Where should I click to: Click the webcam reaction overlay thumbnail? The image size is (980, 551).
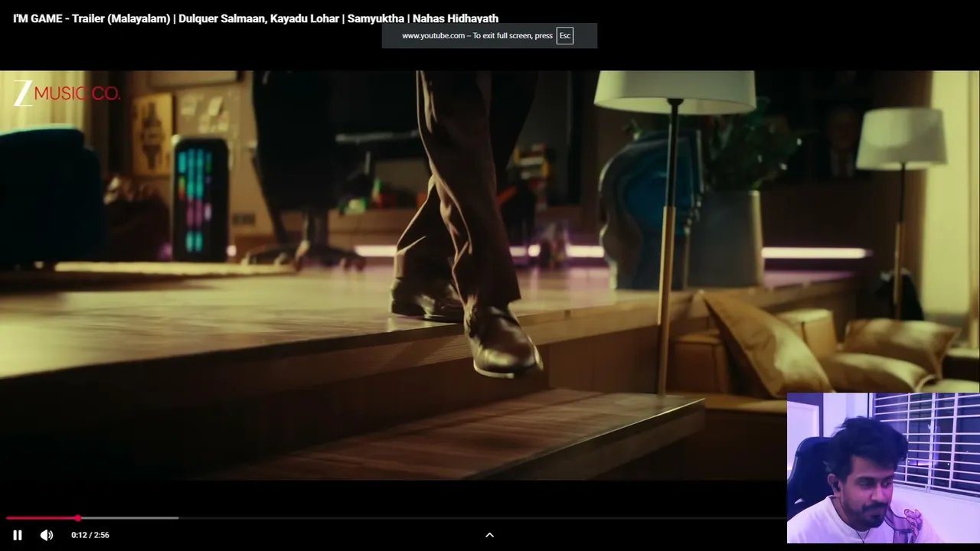click(884, 468)
